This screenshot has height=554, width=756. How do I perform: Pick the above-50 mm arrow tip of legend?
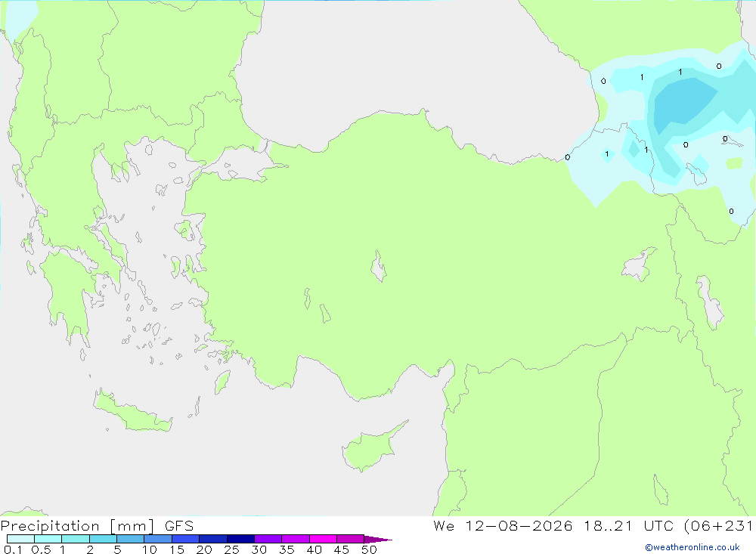tap(378, 540)
